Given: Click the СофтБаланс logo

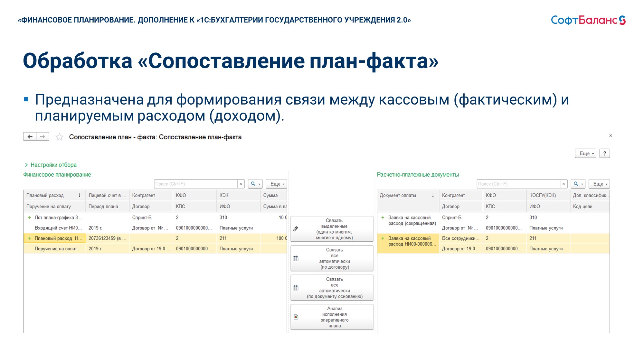Looking at the screenshot, I should pyautogui.click(x=588, y=20).
